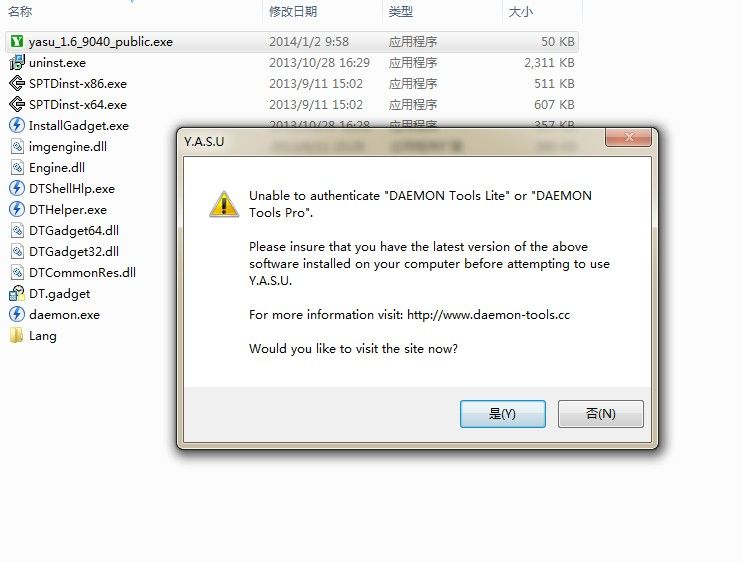Image resolution: width=742 pixels, height=562 pixels.
Task: Sort by the 名称 column header
Action: 20,11
